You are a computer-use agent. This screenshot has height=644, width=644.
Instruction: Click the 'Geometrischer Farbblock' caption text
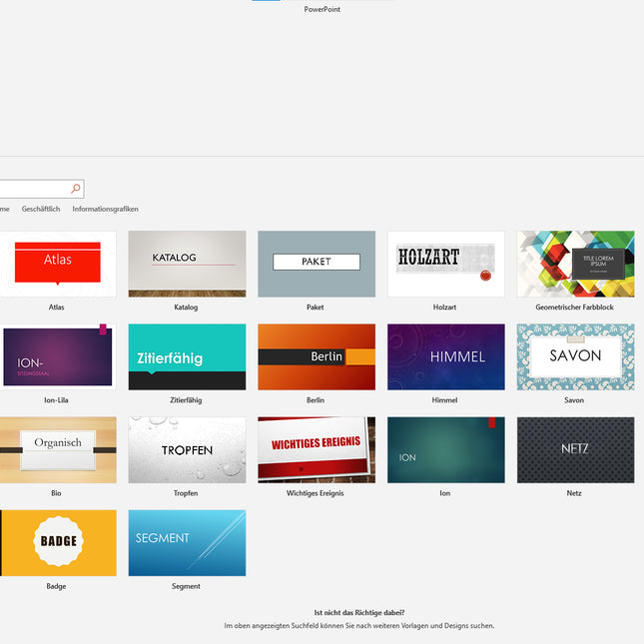(574, 307)
